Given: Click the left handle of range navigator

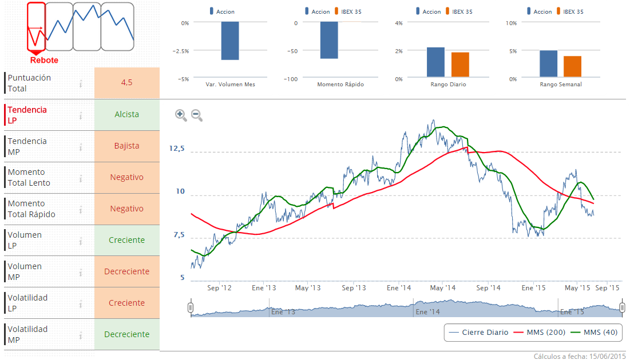Looking at the screenshot, I should pos(191,309).
